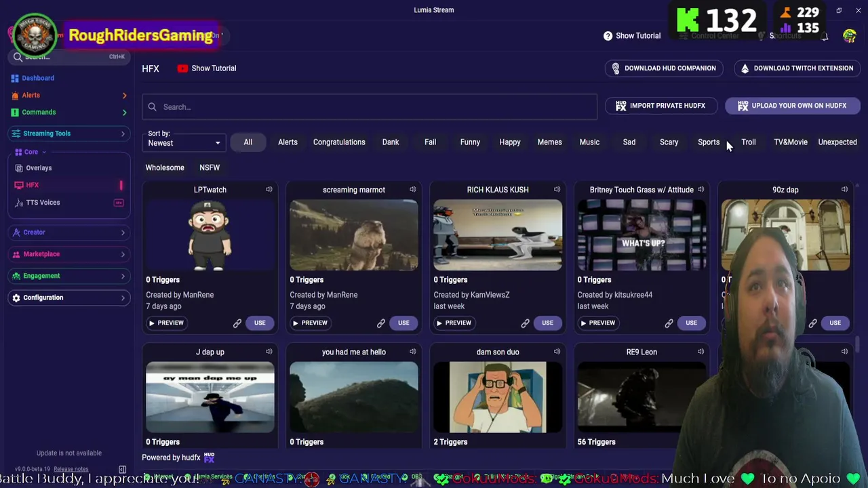Viewport: 868px width, 488px height.
Task: Preview the RICH KLAUS KUSH effect
Action: tap(454, 323)
